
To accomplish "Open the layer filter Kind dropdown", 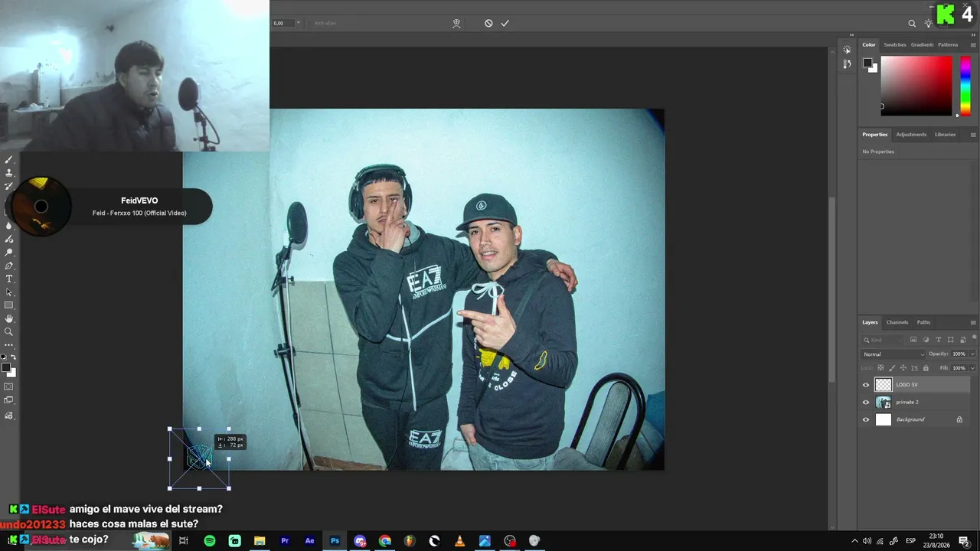I will tap(883, 340).
